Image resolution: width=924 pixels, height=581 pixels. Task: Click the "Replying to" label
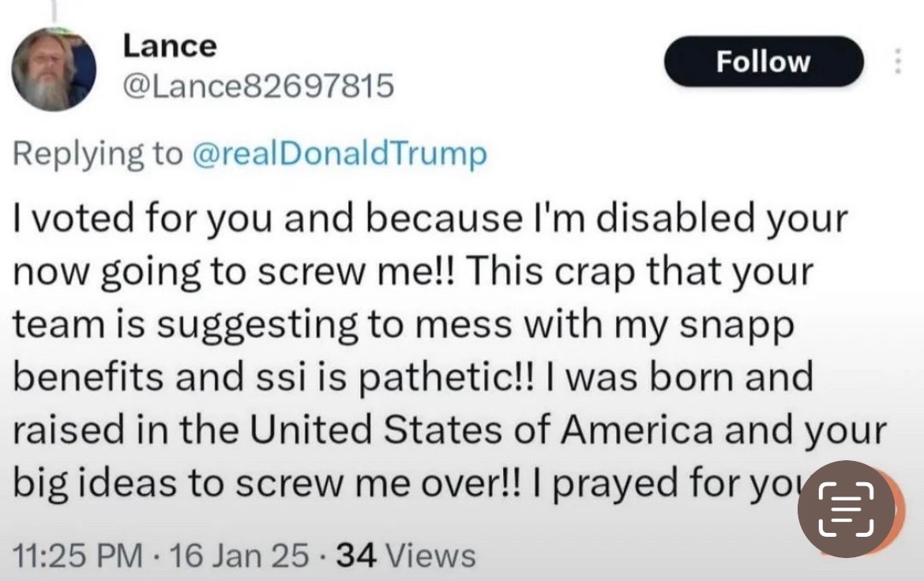pyautogui.click(x=97, y=154)
